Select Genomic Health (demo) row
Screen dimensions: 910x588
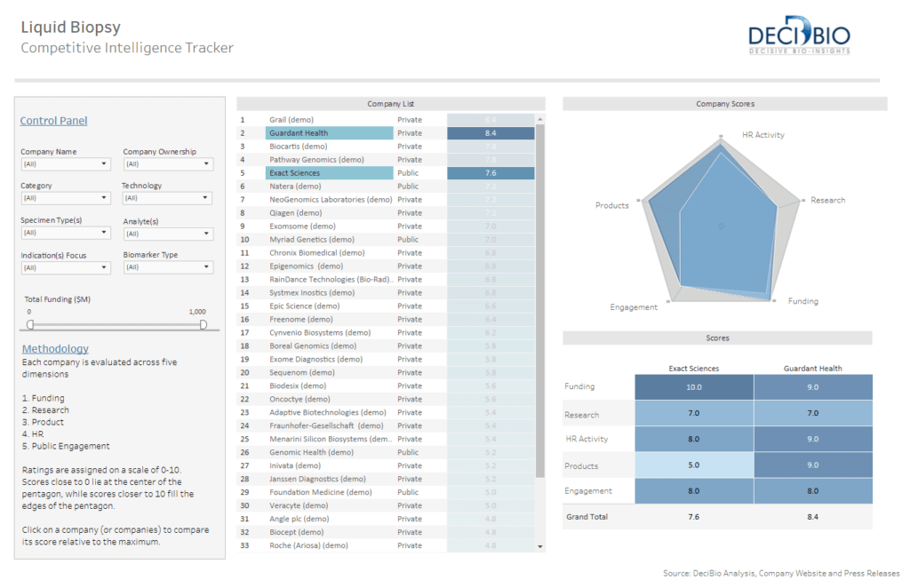[387, 453]
